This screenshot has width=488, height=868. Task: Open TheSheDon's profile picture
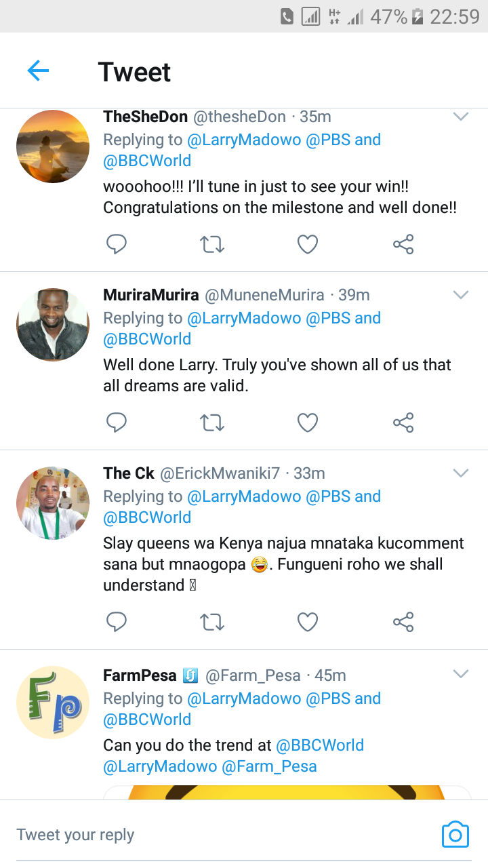pos(53,146)
